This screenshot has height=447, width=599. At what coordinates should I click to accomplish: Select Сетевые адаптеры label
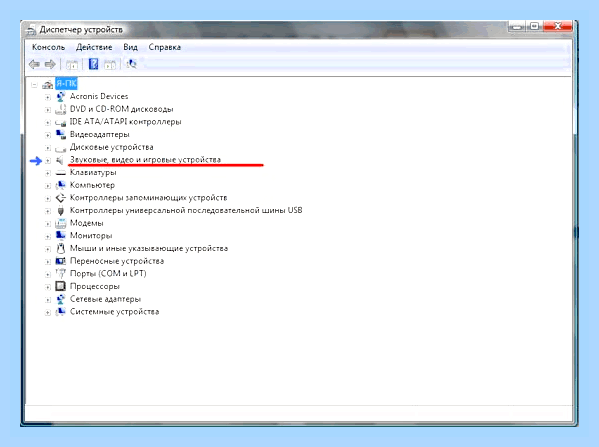click(105, 299)
